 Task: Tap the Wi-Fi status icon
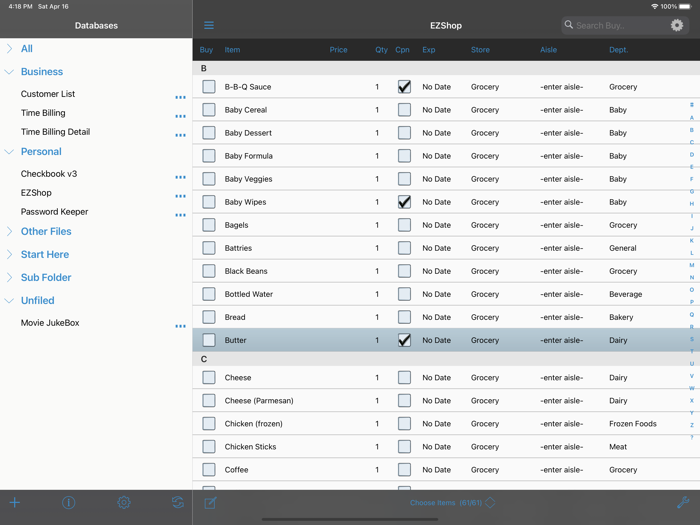point(654,7)
